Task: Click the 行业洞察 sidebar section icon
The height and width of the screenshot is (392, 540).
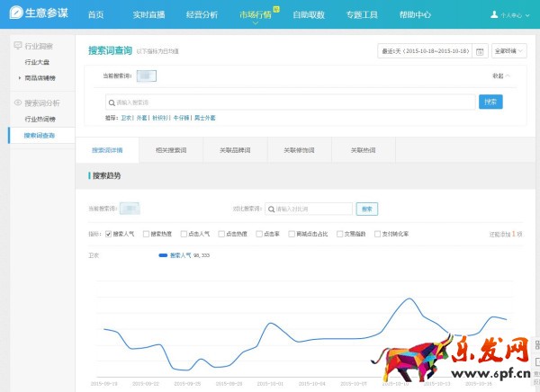Action: coord(18,45)
